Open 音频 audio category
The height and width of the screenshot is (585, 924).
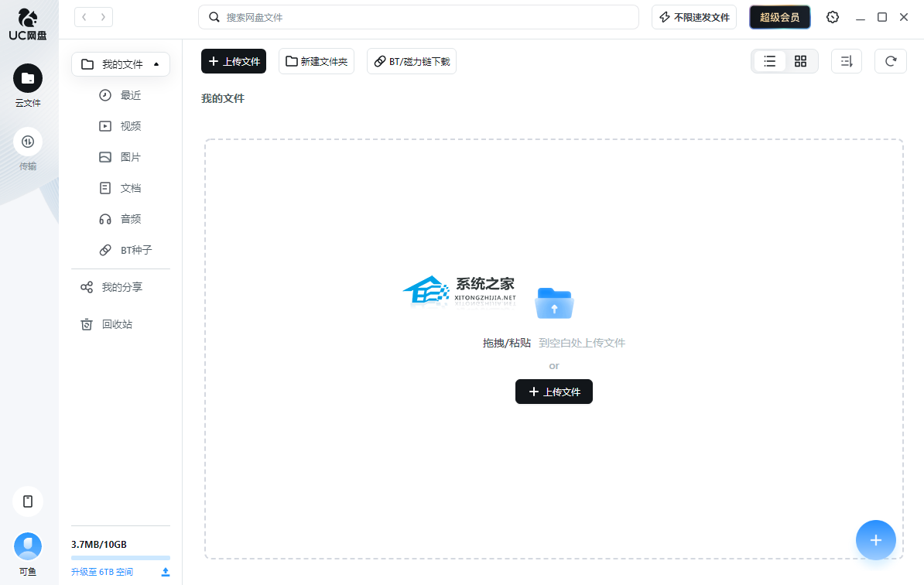121,219
